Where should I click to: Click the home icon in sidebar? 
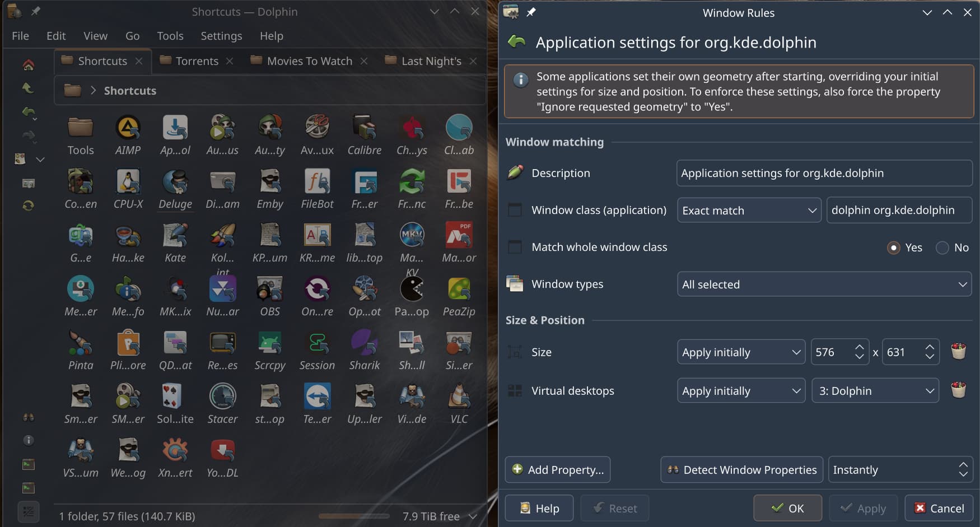29,65
